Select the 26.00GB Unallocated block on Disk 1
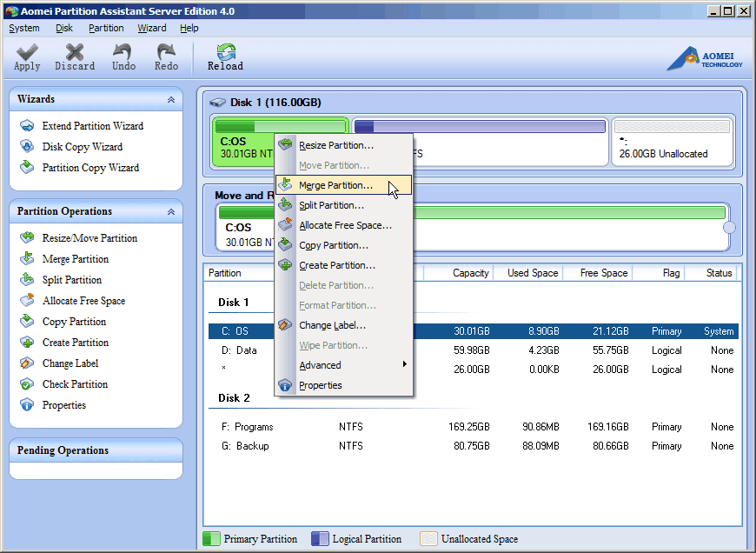This screenshot has height=553, width=756. coord(673,142)
